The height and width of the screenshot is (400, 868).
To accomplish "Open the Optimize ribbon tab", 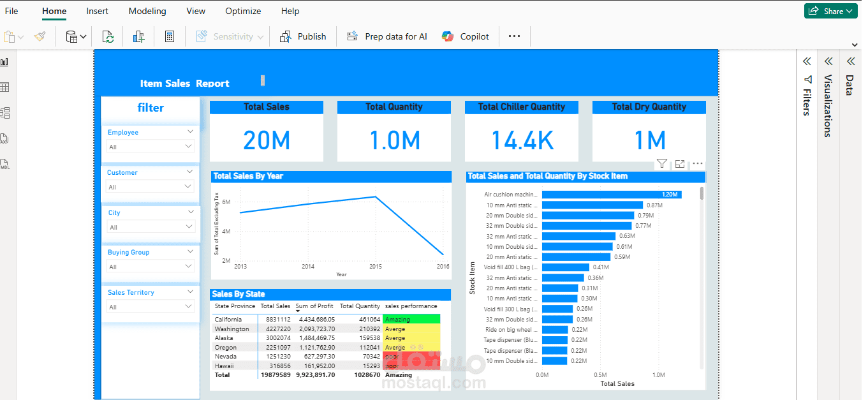I will click(x=243, y=11).
